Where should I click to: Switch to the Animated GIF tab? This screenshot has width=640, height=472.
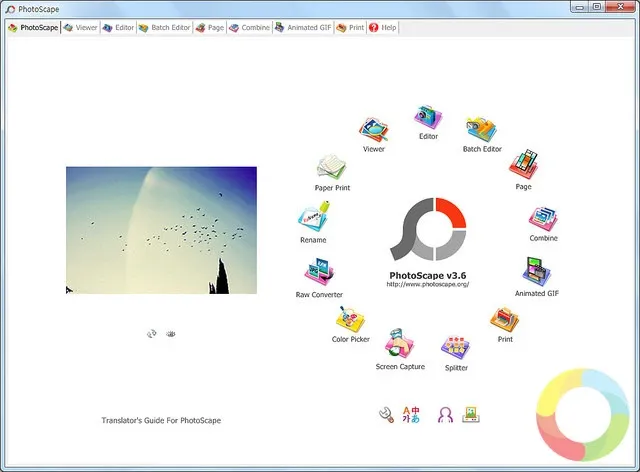tap(303, 28)
